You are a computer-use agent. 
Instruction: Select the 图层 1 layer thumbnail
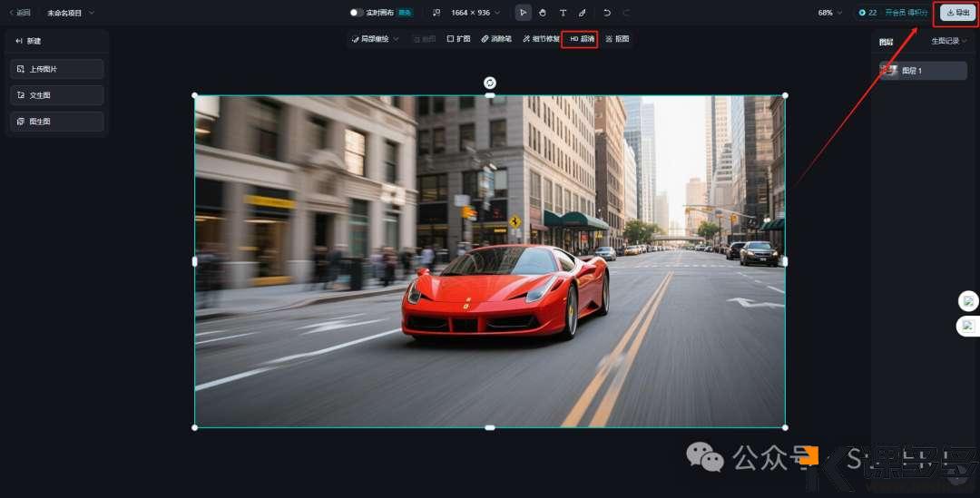coord(889,71)
